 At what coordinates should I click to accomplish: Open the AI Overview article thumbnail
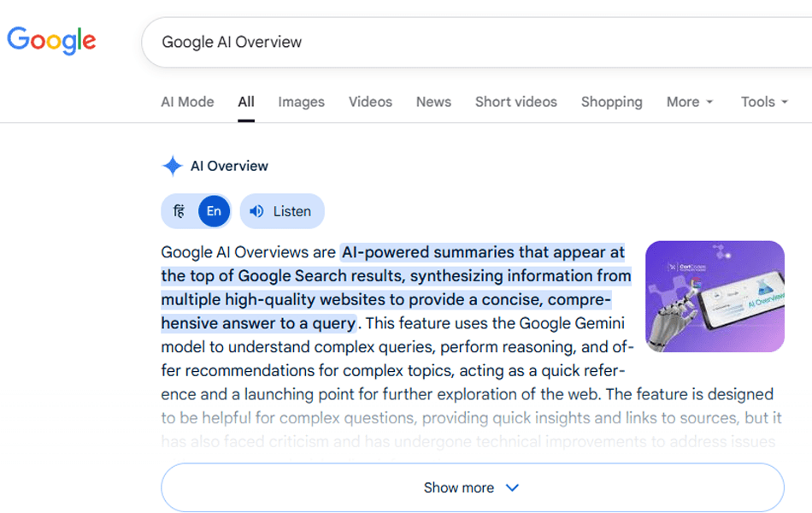click(x=715, y=297)
